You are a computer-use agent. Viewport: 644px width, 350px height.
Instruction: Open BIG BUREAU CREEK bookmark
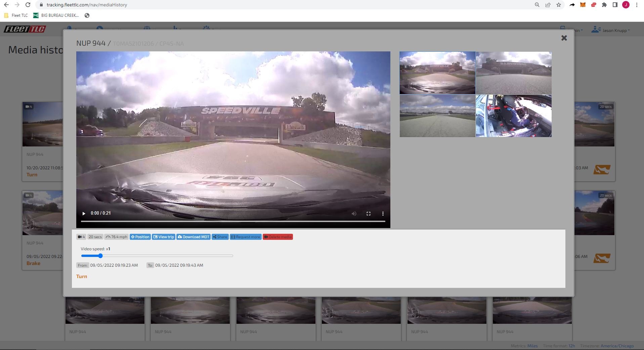tap(56, 15)
